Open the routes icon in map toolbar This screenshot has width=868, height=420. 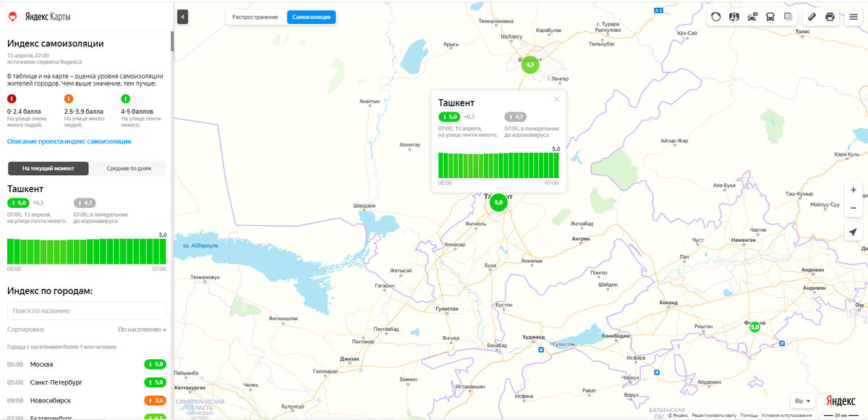tap(734, 17)
